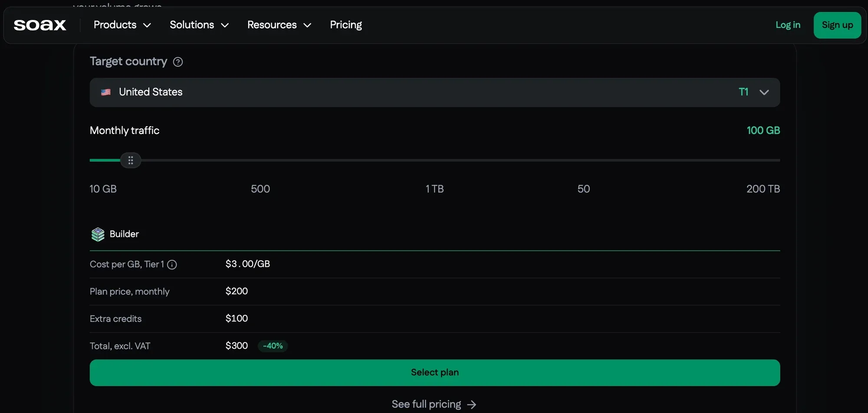Click the 100 GB traffic value
868x413 pixels.
[763, 131]
